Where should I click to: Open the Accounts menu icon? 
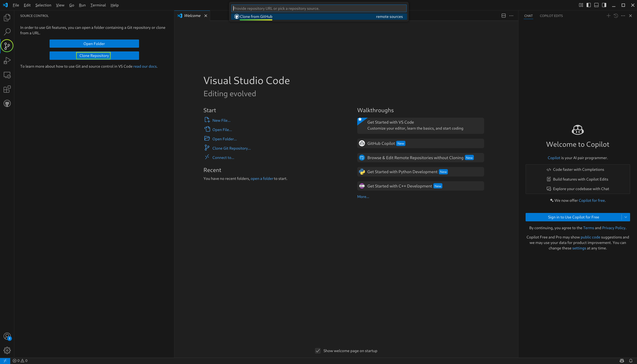click(7, 336)
